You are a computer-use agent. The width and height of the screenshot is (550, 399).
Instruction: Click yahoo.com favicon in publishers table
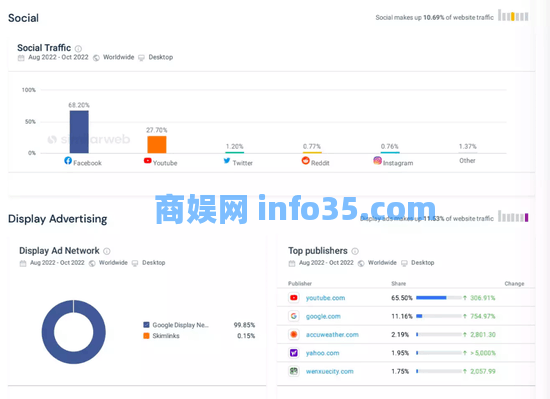click(294, 353)
